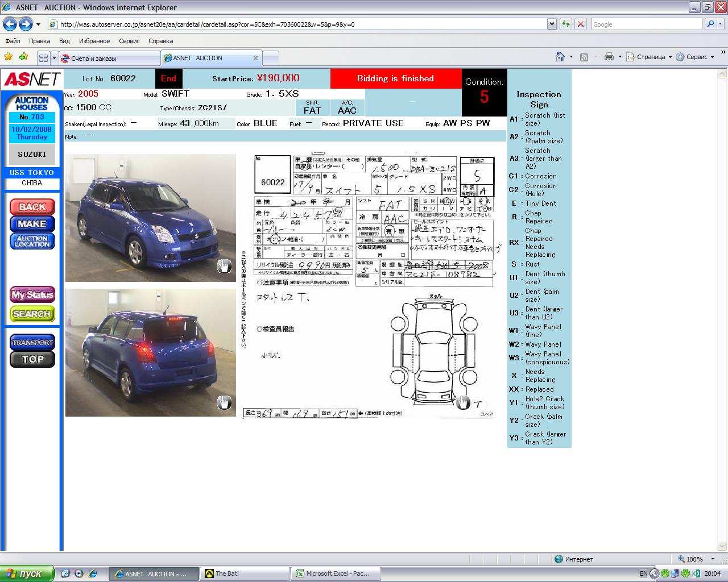Click the browser Forward arrow button

pos(26,24)
